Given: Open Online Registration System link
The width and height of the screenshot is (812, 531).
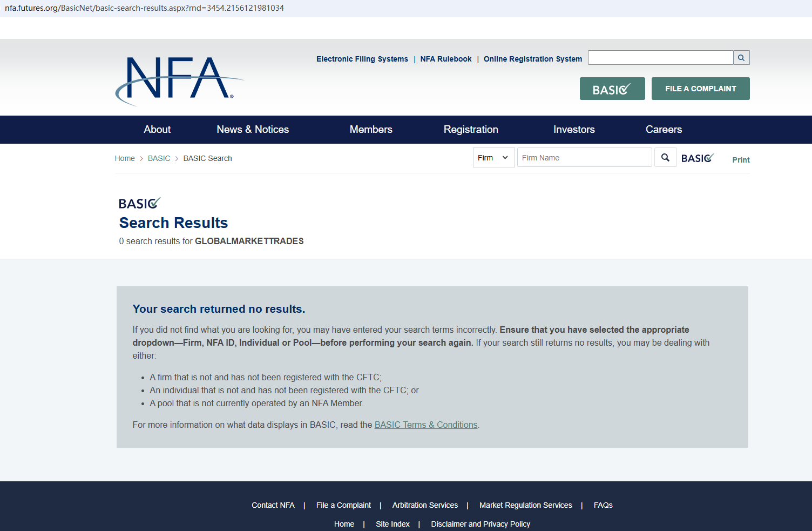Looking at the screenshot, I should click(533, 59).
